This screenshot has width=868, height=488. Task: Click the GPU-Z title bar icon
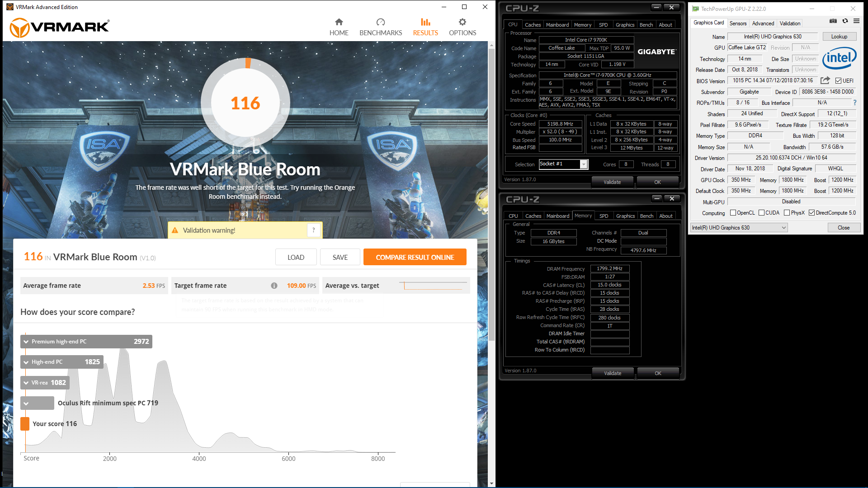click(x=695, y=9)
